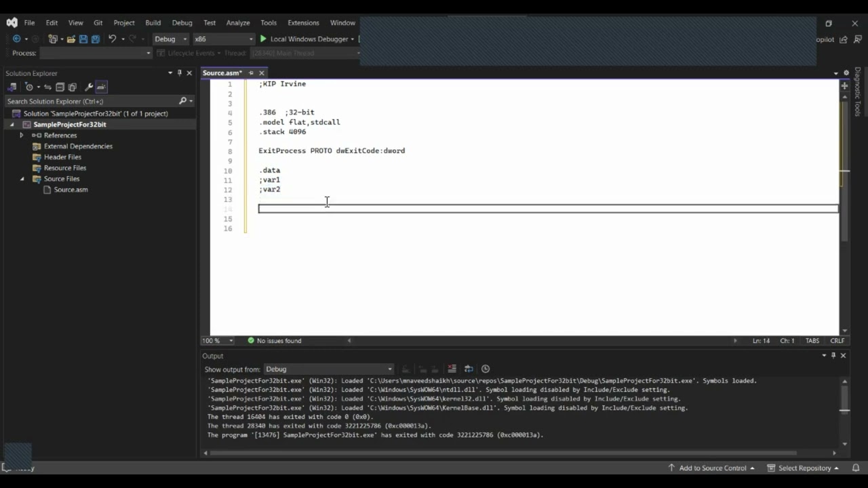Pin the Source.asm tab
Image resolution: width=868 pixels, height=488 pixels.
coord(251,73)
